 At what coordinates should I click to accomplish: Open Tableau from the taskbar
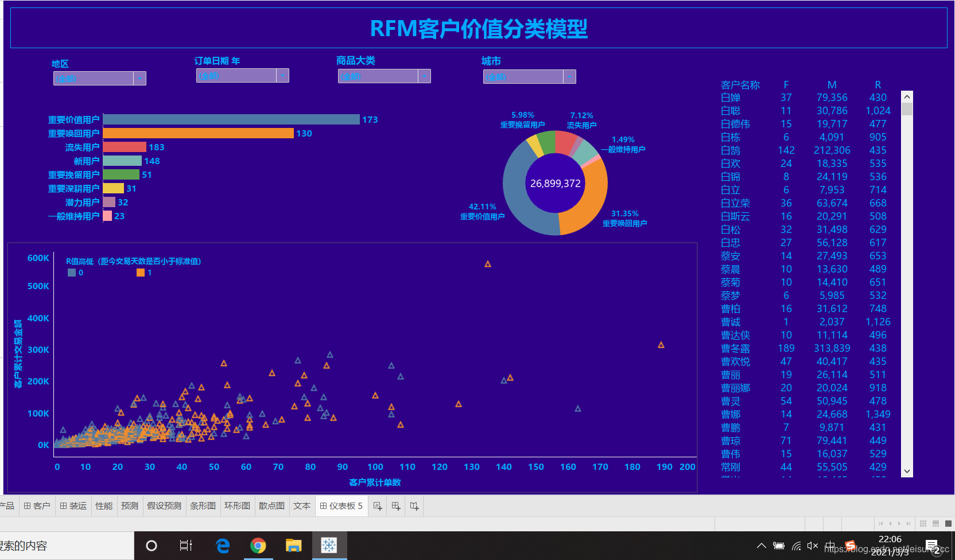[x=329, y=546]
